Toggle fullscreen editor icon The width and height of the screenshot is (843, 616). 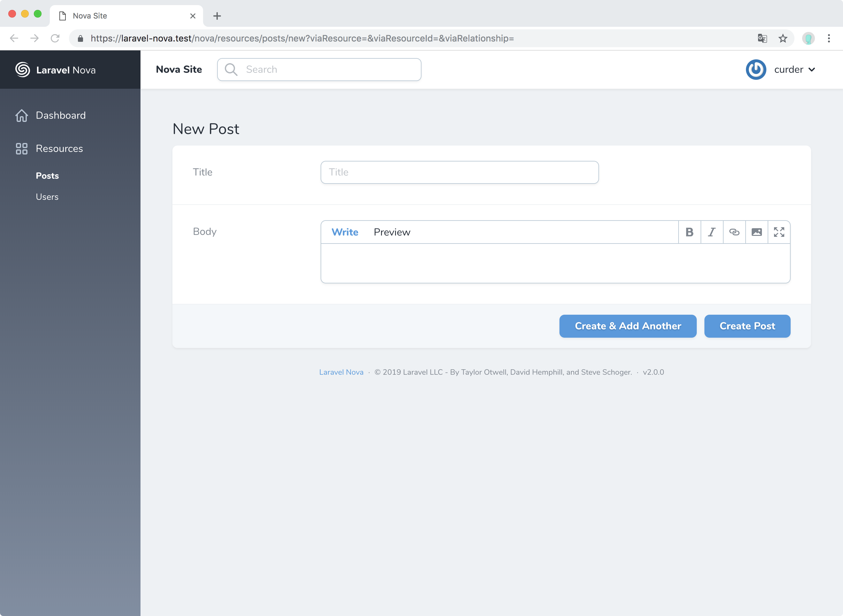pyautogui.click(x=779, y=232)
